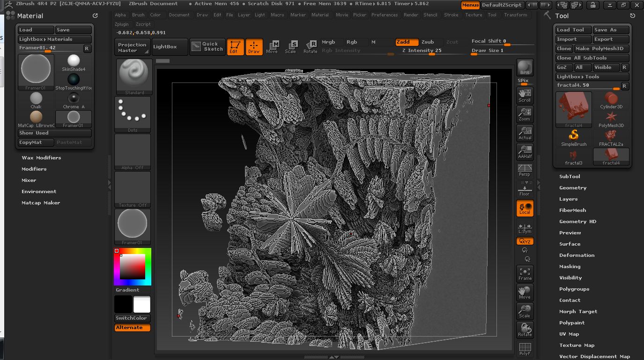This screenshot has width=644, height=360.
Task: Select the Zoom canvas tool
Action: pos(525,114)
